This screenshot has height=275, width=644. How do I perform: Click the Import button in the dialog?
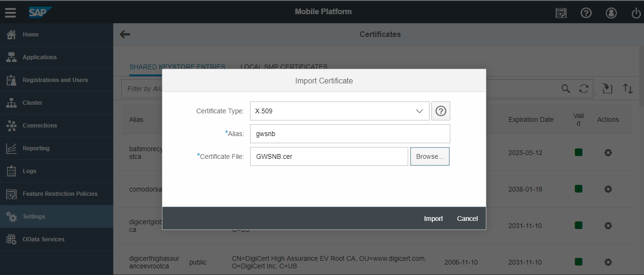[x=433, y=219]
